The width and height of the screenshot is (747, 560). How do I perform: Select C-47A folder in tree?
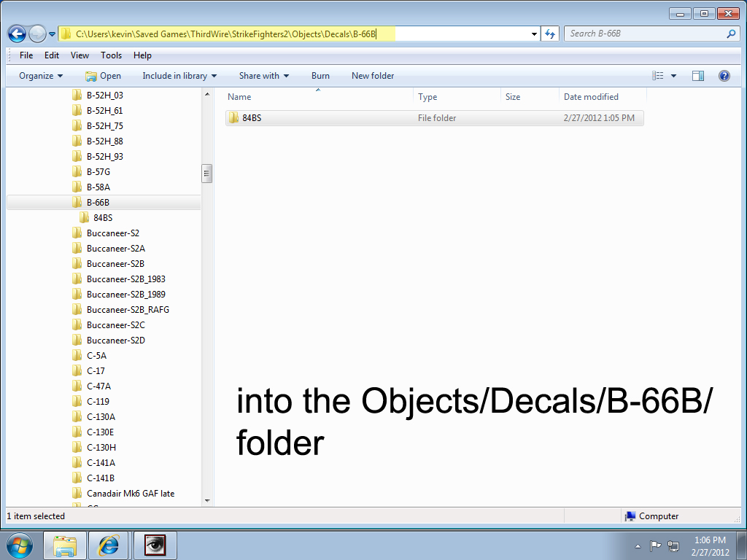pos(98,386)
